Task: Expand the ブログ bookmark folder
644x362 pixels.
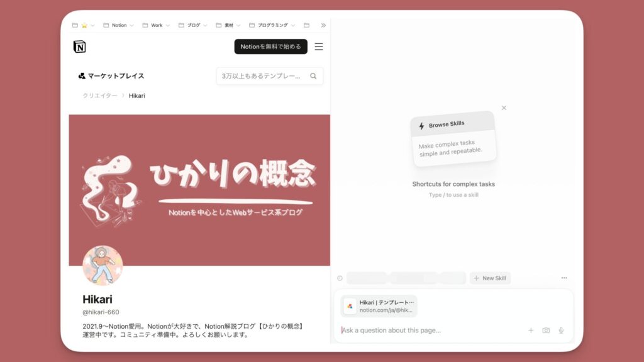Action: pos(193,25)
